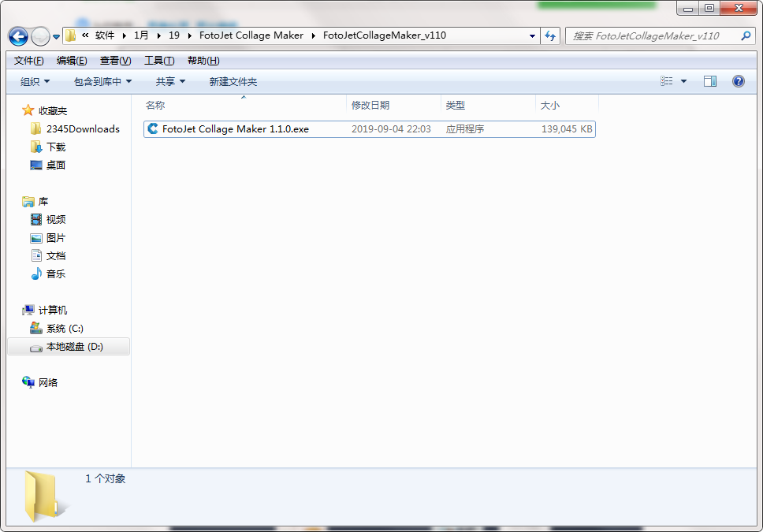Click the FotoJet exe file icon
The image size is (763, 532).
153,128
